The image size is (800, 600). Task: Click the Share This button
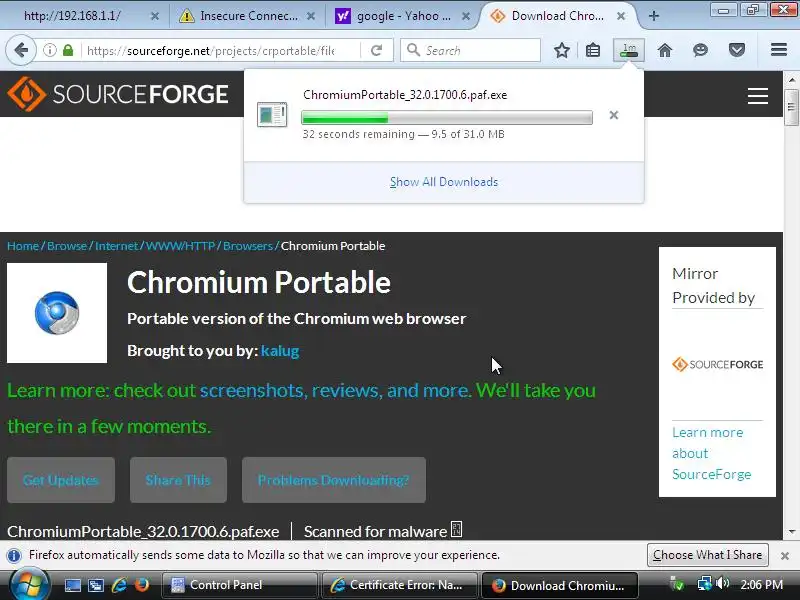coord(178,480)
